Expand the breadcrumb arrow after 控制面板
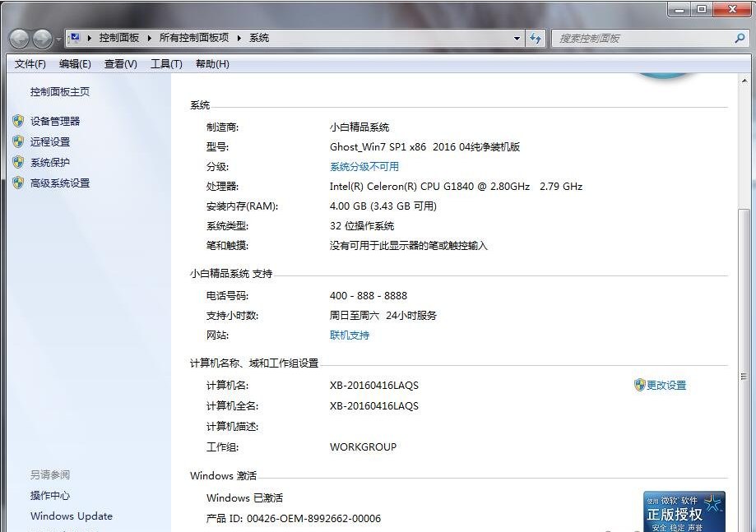 (x=149, y=38)
